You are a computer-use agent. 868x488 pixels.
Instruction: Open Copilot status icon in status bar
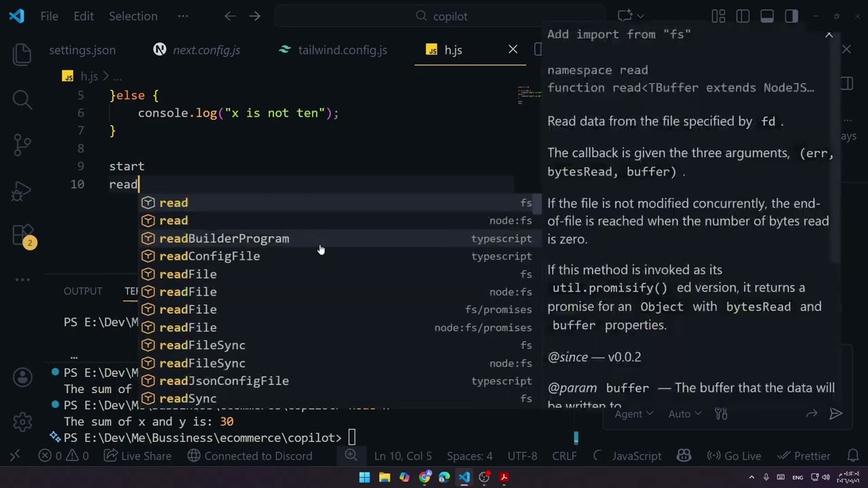coord(684,456)
